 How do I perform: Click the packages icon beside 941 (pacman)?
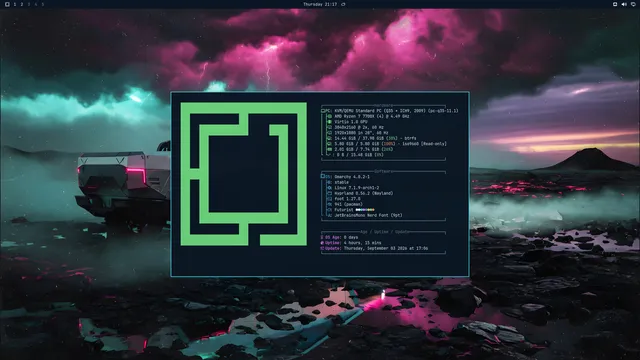pyautogui.click(x=329, y=204)
